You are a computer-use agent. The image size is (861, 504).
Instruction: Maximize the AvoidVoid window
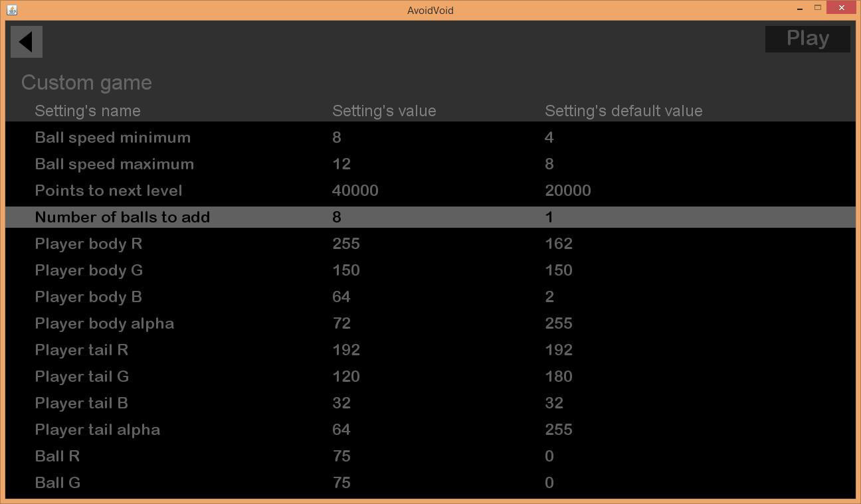[x=818, y=8]
